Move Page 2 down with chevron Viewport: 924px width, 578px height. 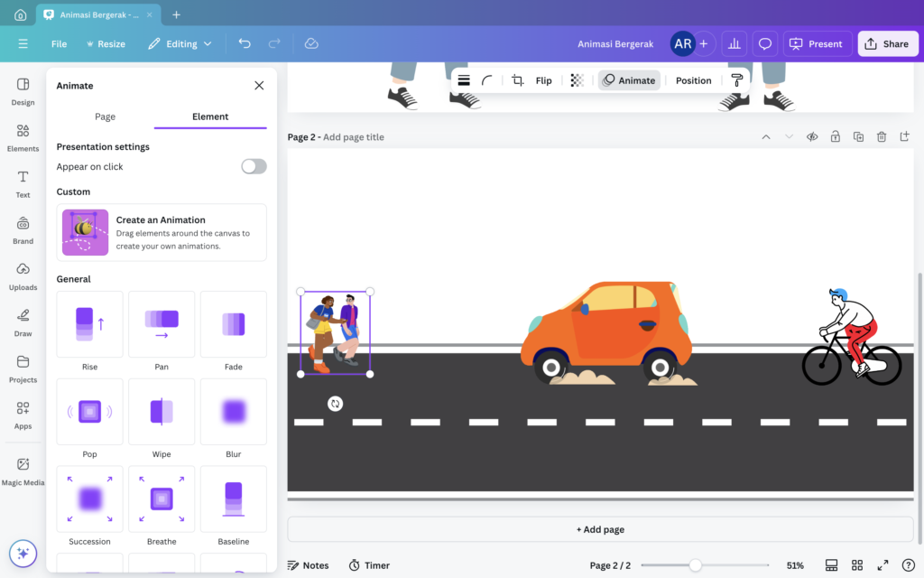[789, 137]
